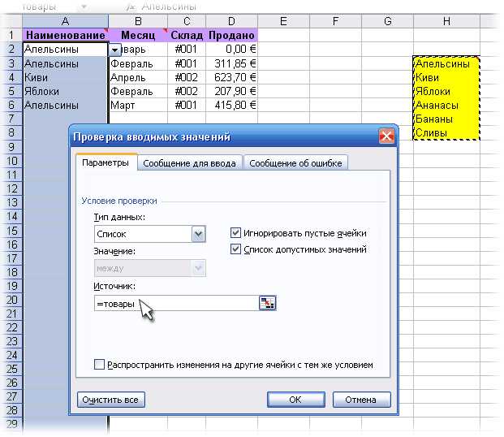Click cell containing 623,70 €
Image resolution: width=504 pixels, height=437 pixels.
click(x=231, y=77)
